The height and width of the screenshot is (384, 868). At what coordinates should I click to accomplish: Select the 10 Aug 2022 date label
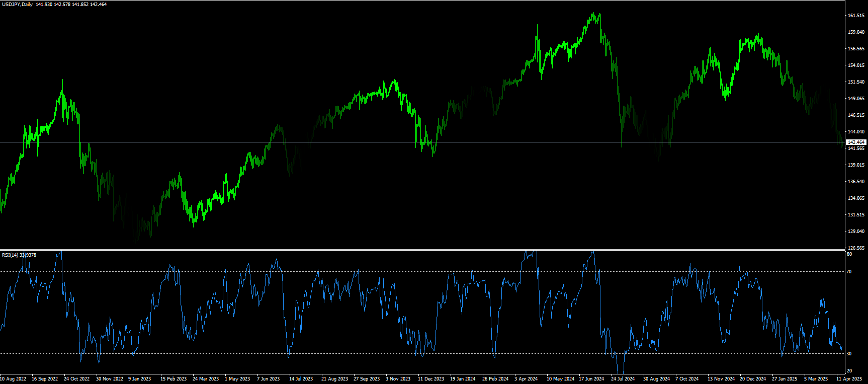pyautogui.click(x=13, y=379)
